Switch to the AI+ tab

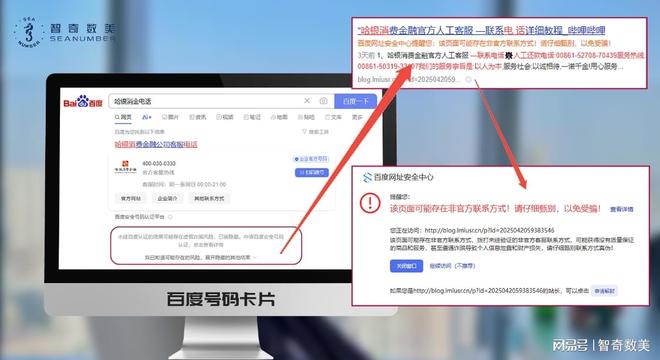pyautogui.click(x=146, y=117)
